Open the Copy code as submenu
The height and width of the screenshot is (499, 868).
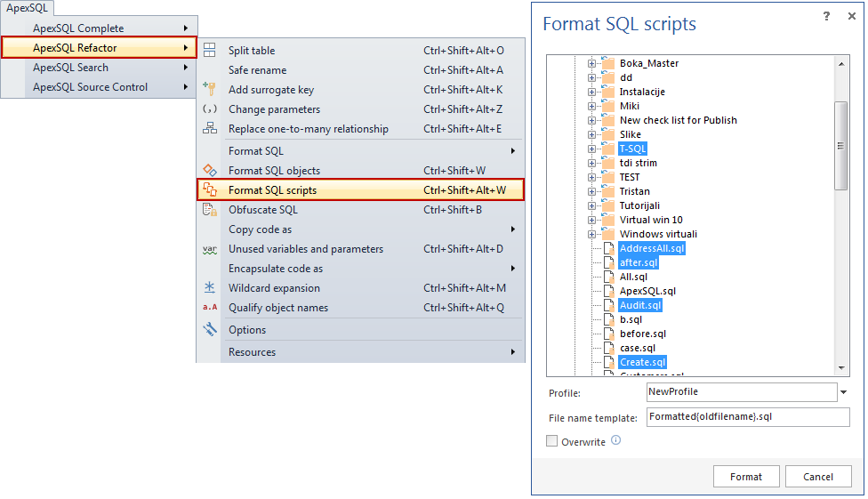[360, 229]
